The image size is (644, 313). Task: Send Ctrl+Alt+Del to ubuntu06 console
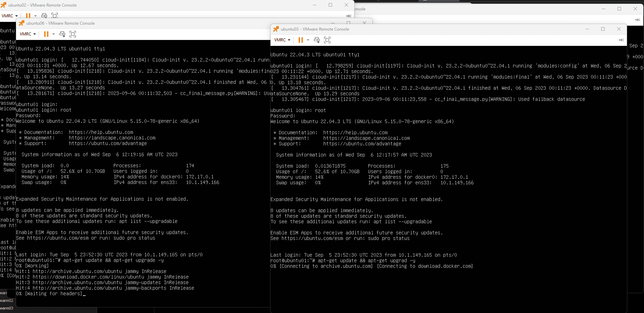coord(62,34)
